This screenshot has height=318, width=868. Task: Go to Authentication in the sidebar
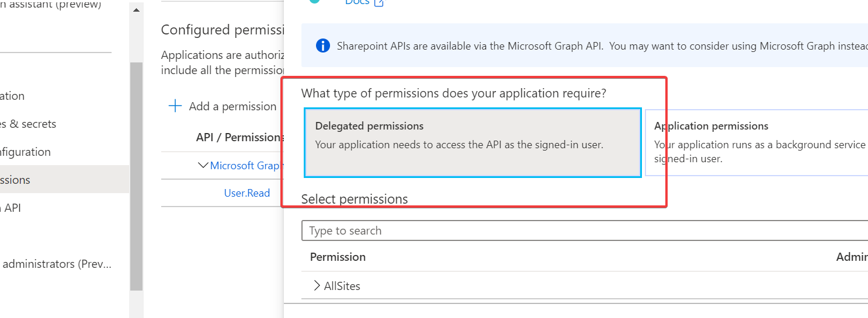tap(12, 96)
